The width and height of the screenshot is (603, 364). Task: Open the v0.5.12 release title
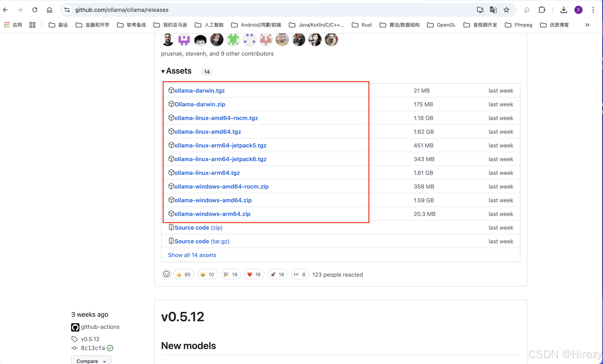click(183, 317)
